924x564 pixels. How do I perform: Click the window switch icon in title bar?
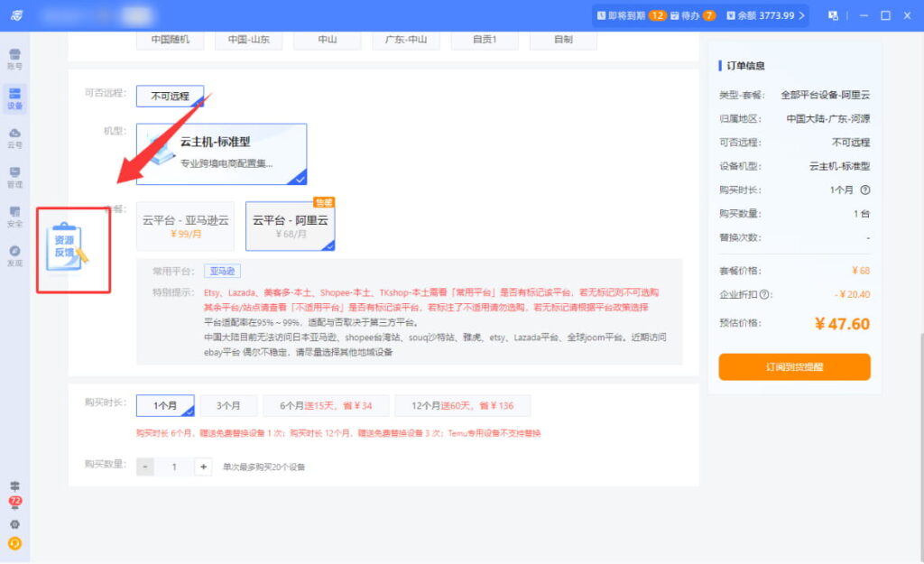pos(833,15)
